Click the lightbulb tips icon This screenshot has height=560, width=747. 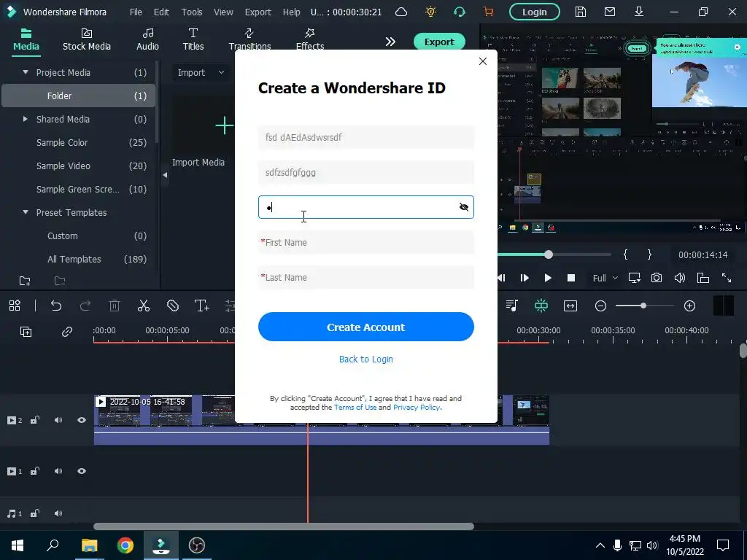tap(430, 12)
